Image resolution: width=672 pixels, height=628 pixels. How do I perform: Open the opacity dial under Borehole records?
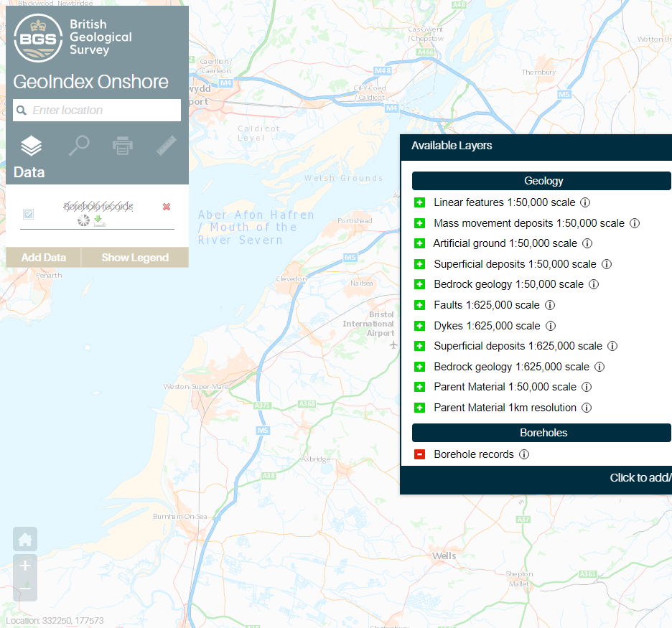[83, 220]
